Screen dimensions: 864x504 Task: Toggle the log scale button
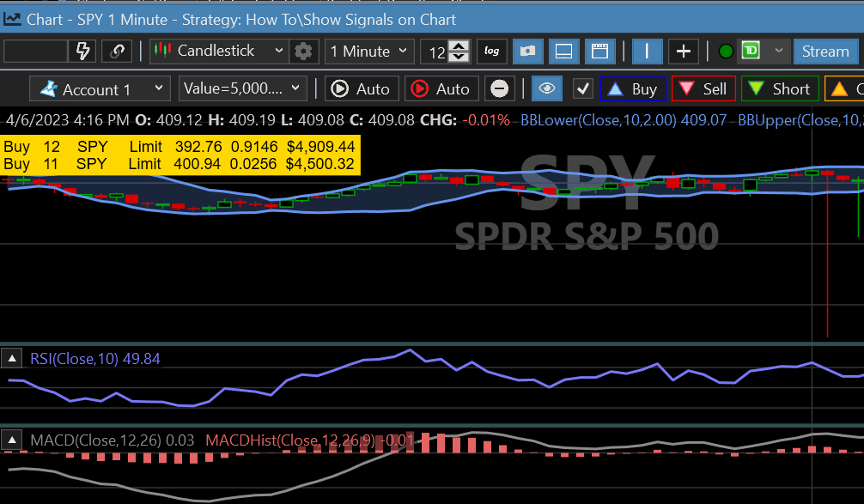point(491,52)
